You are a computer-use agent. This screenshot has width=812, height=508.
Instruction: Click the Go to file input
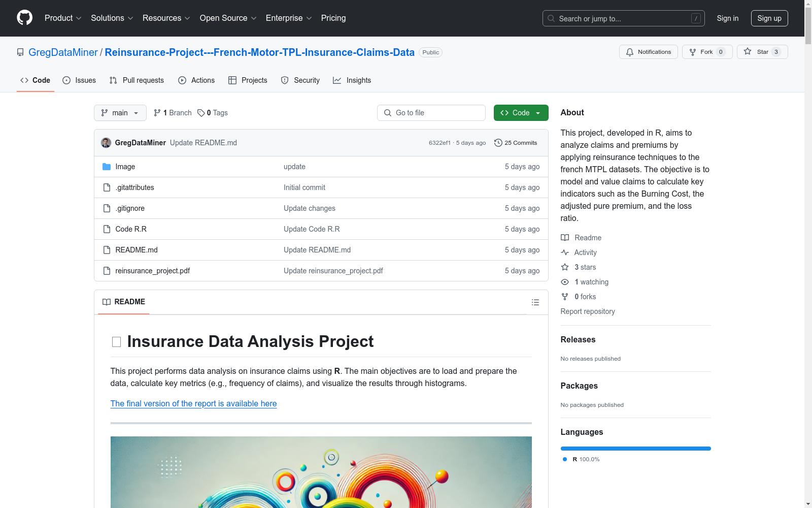tap(431, 113)
